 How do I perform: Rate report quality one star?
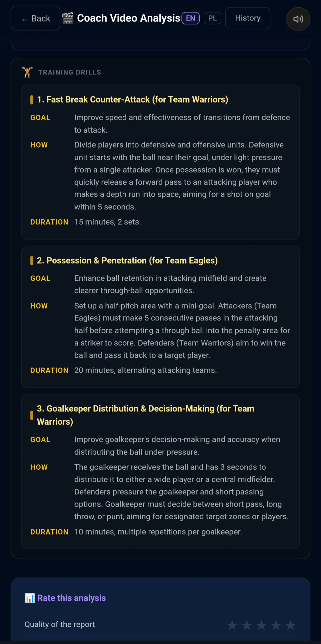click(x=232, y=625)
